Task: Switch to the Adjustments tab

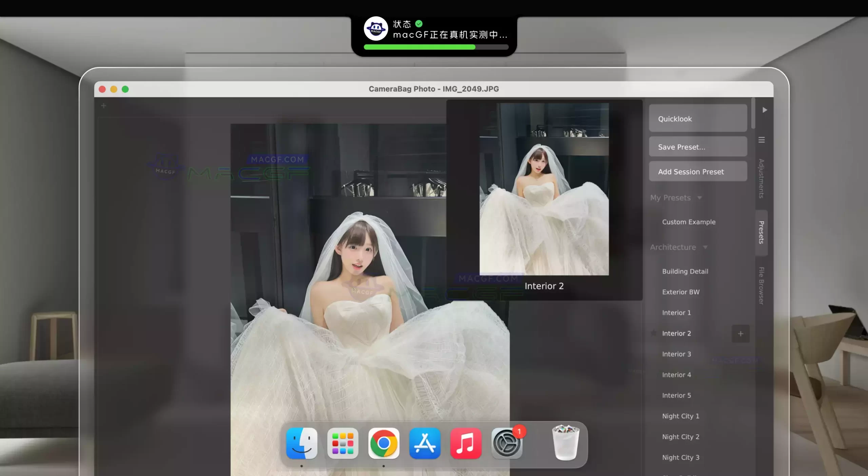Action: point(761,178)
